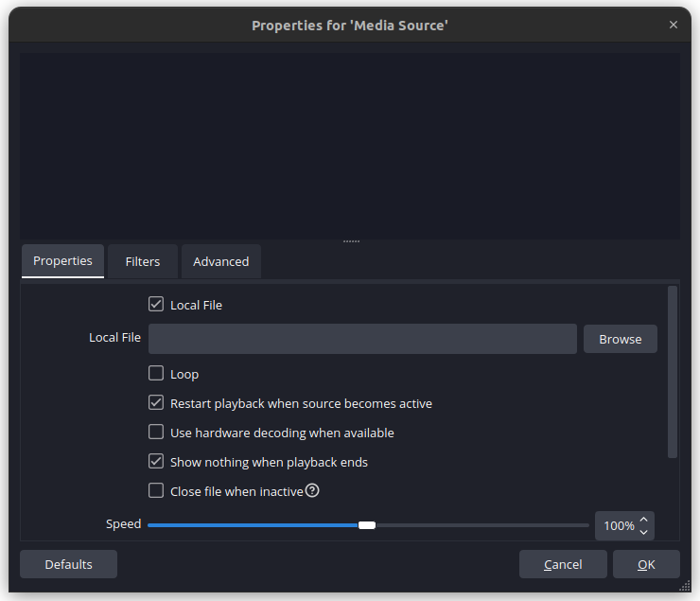Click the vertical scrollbar of properties list
Viewport: 700px width, 601px height.
tap(673, 372)
